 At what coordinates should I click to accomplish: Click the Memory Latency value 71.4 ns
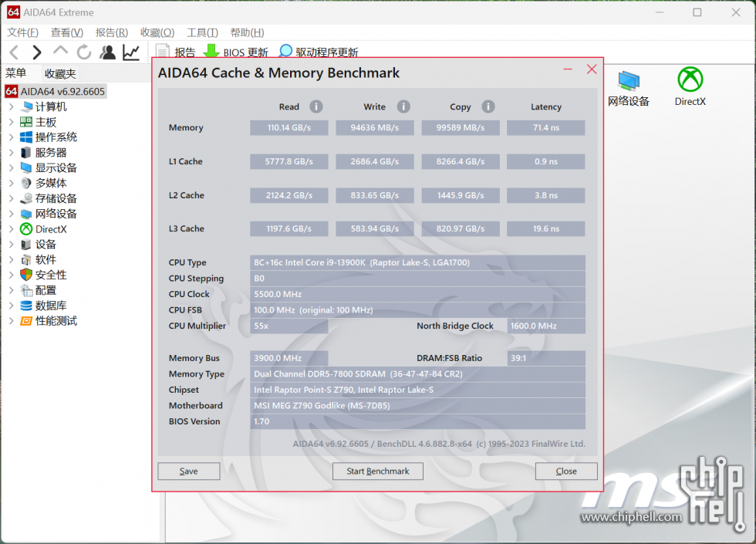(546, 128)
